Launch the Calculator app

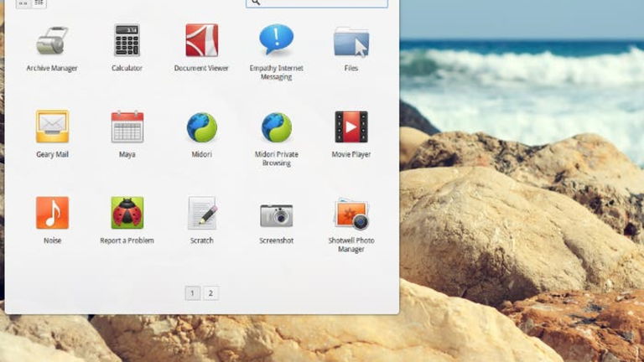[x=127, y=40]
